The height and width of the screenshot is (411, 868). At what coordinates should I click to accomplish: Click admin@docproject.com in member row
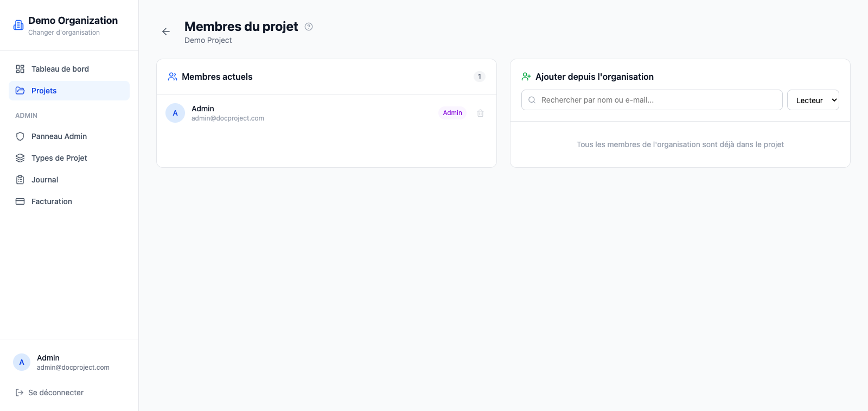[x=228, y=118]
